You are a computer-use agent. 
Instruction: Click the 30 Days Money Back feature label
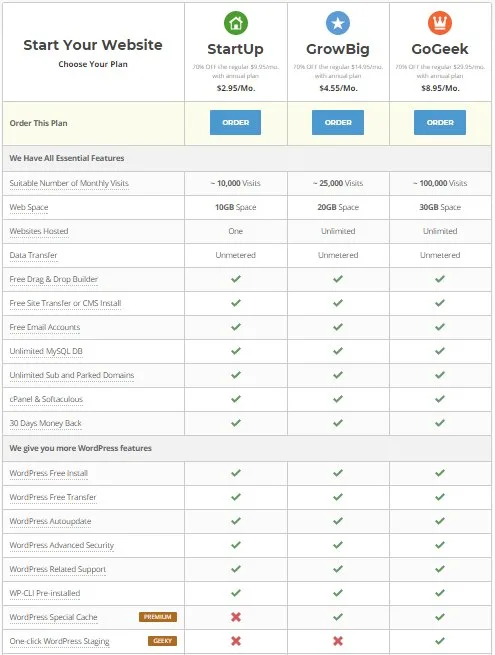46,423
